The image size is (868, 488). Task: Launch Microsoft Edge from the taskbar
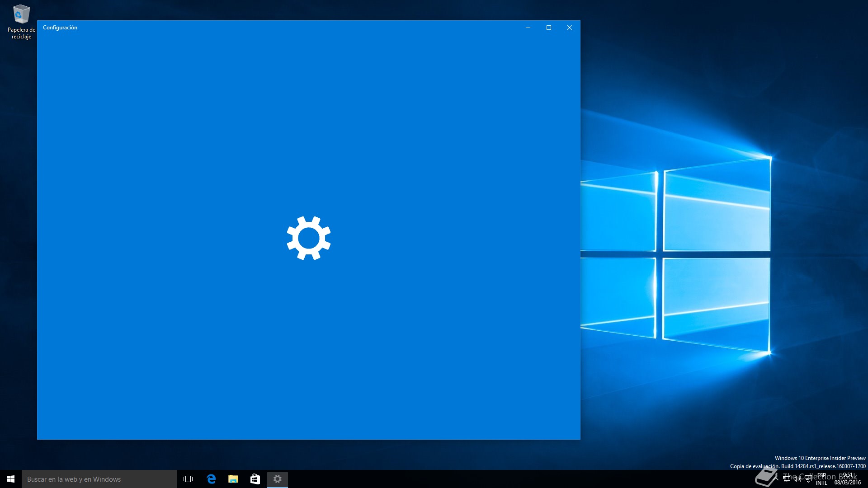click(211, 479)
